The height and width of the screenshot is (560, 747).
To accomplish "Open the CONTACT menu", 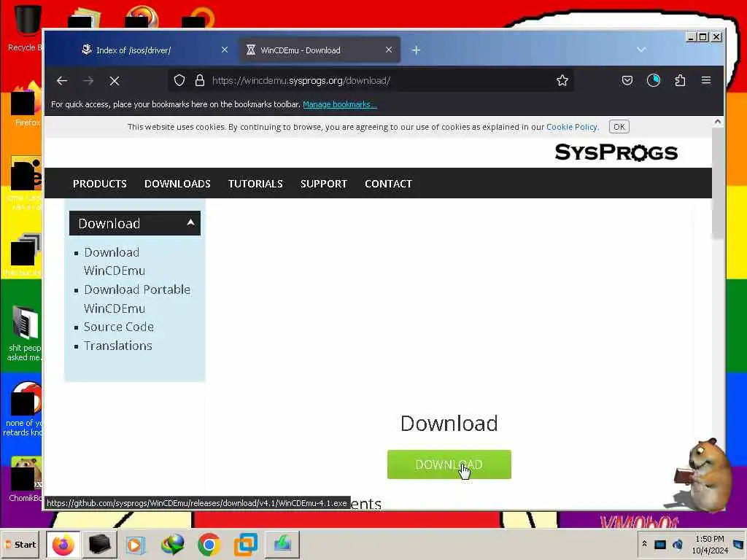I will (388, 184).
